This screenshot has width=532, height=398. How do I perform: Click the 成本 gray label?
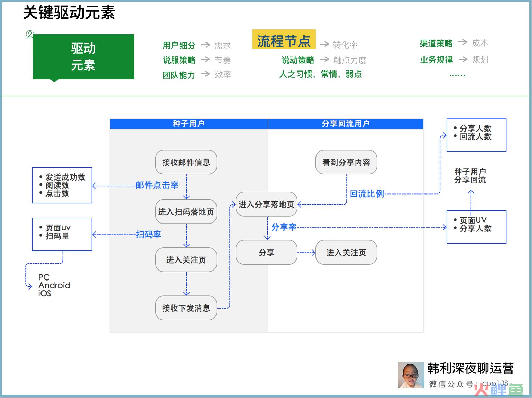click(x=480, y=43)
